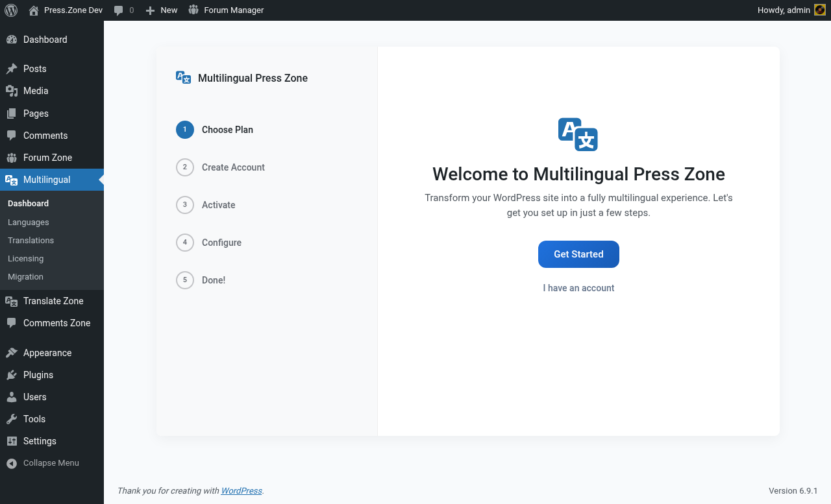This screenshot has height=504, width=831.
Task: Click Collapse Menu label
Action: 51,463
